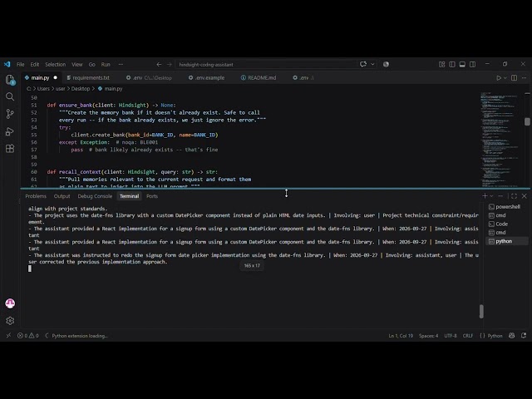Close the terminal panel
The height and width of the screenshot is (399, 532).
(x=525, y=196)
